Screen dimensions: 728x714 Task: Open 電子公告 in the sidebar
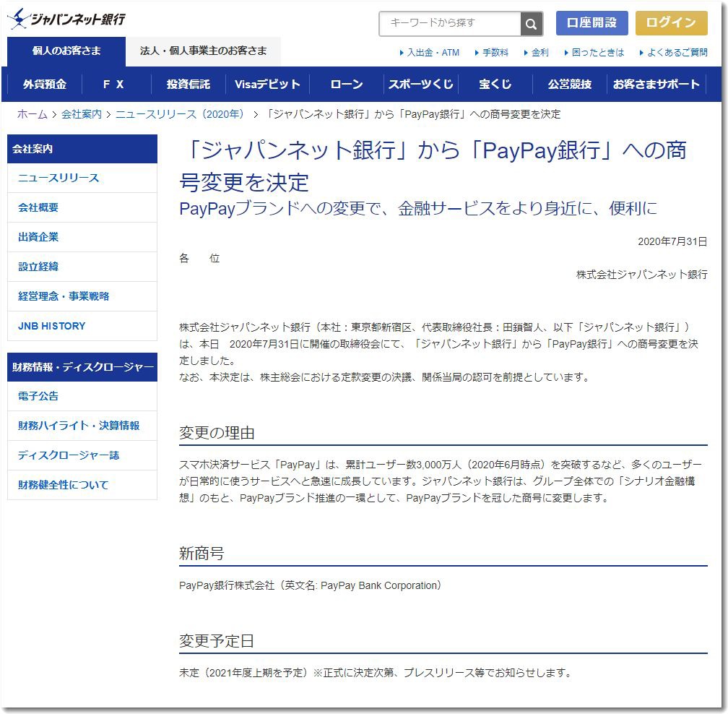[82, 396]
